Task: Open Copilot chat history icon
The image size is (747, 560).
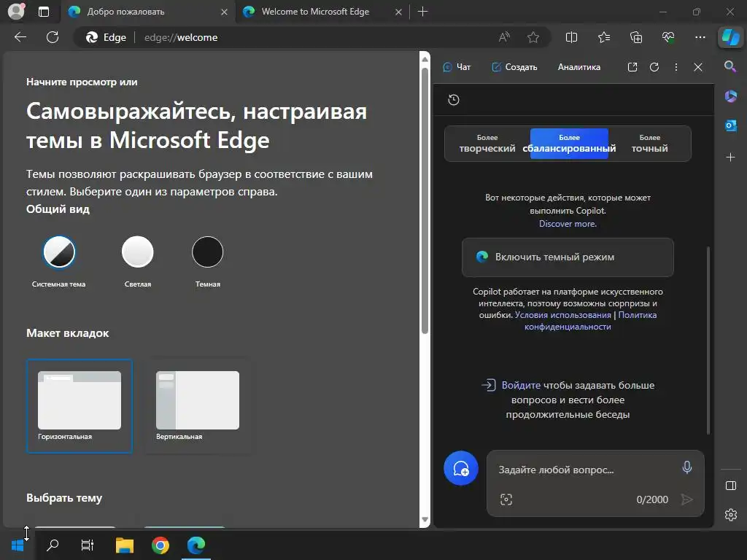Action: (454, 99)
